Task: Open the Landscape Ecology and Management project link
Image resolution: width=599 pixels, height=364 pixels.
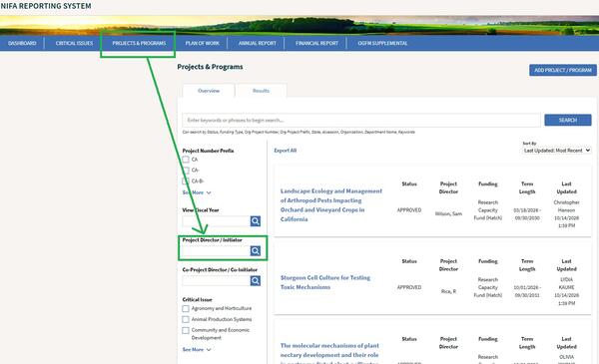Action: pyautogui.click(x=330, y=204)
